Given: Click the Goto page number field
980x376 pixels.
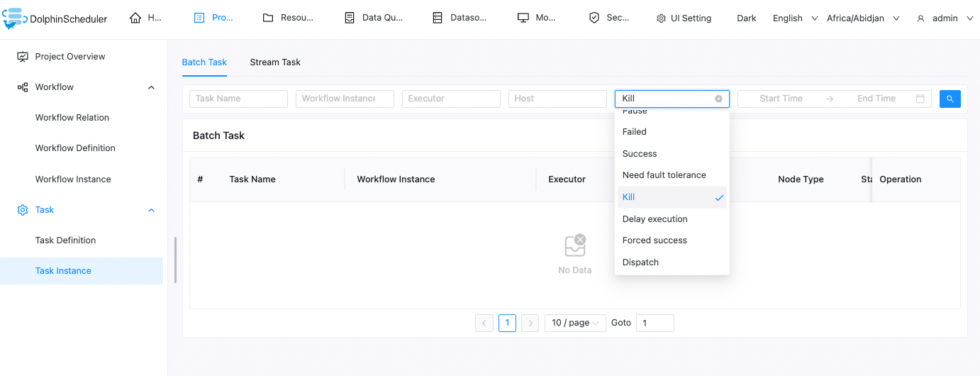Looking at the screenshot, I should (x=655, y=323).
